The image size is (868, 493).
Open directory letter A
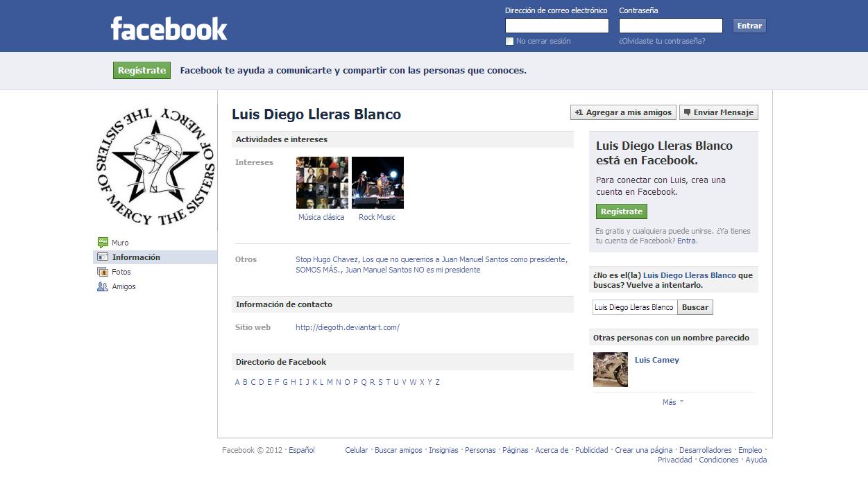click(x=237, y=382)
